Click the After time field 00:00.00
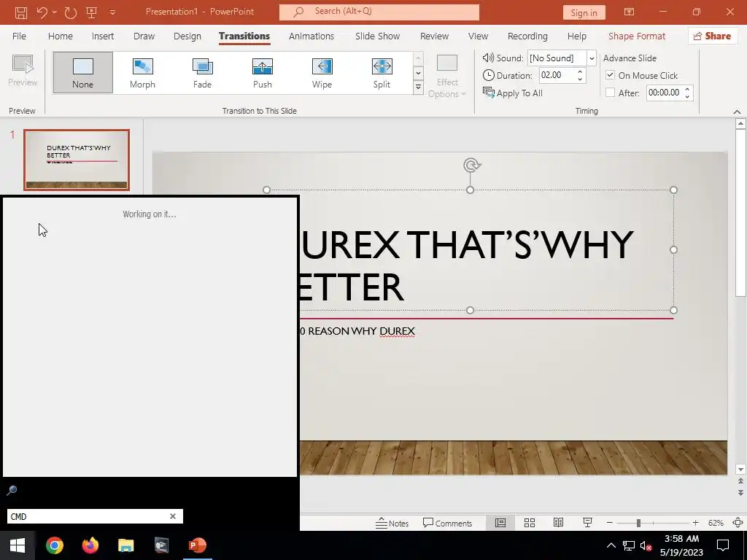 665,93
